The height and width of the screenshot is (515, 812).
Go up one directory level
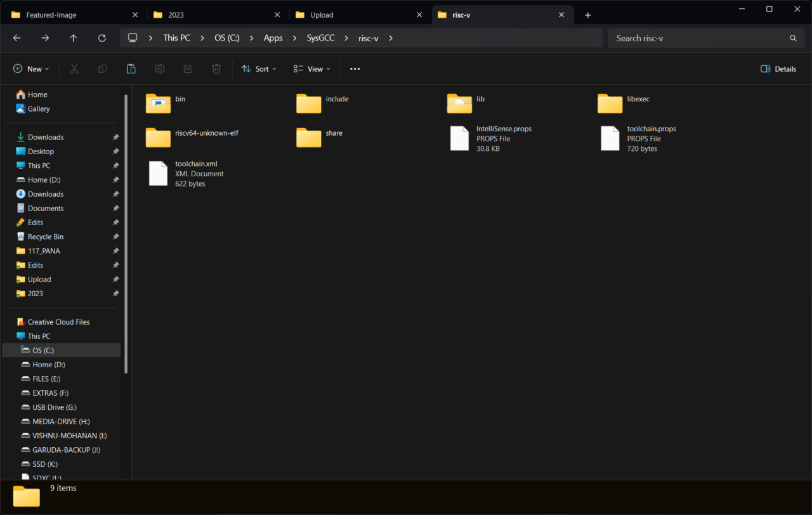click(74, 38)
